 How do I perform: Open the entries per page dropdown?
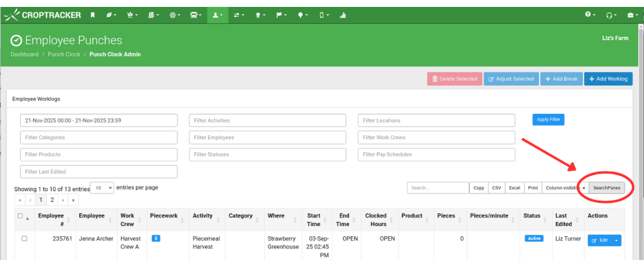coord(102,187)
